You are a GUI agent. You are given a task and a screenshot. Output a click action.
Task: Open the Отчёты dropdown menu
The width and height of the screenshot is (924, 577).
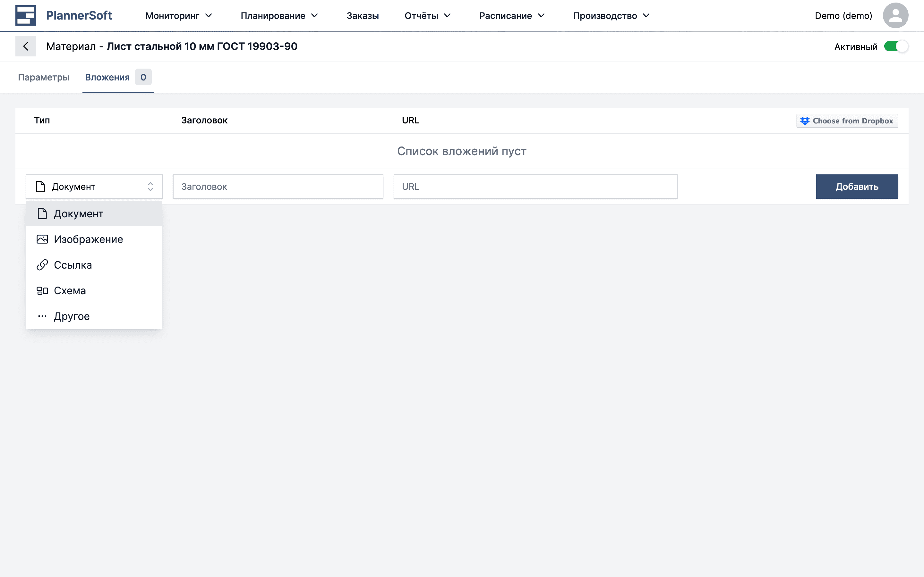coord(427,16)
